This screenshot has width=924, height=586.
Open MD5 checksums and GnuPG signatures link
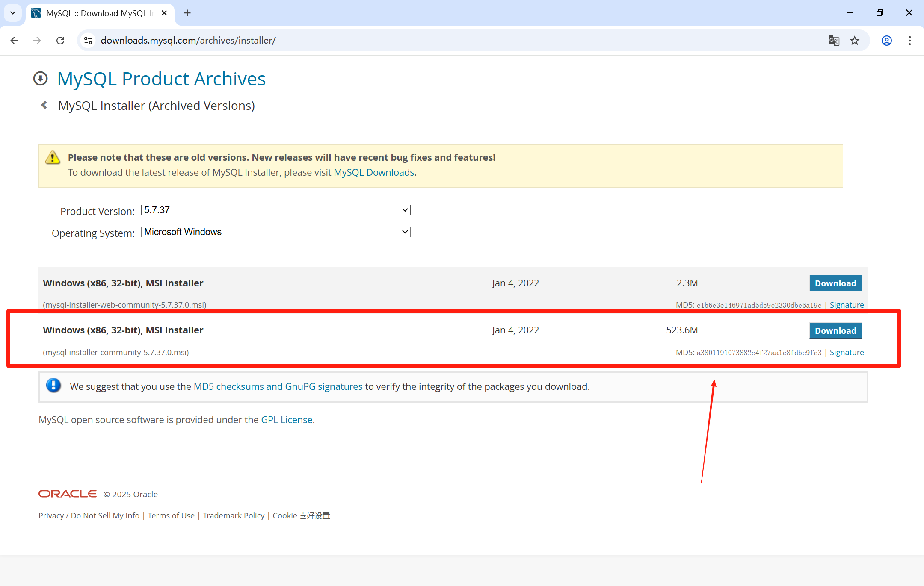pyautogui.click(x=278, y=386)
